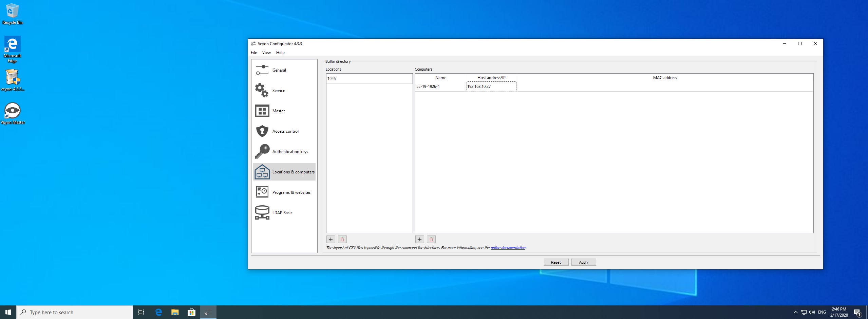Screen dimensions: 868x319
Task: Click the Type here to search box
Action: pos(75,312)
